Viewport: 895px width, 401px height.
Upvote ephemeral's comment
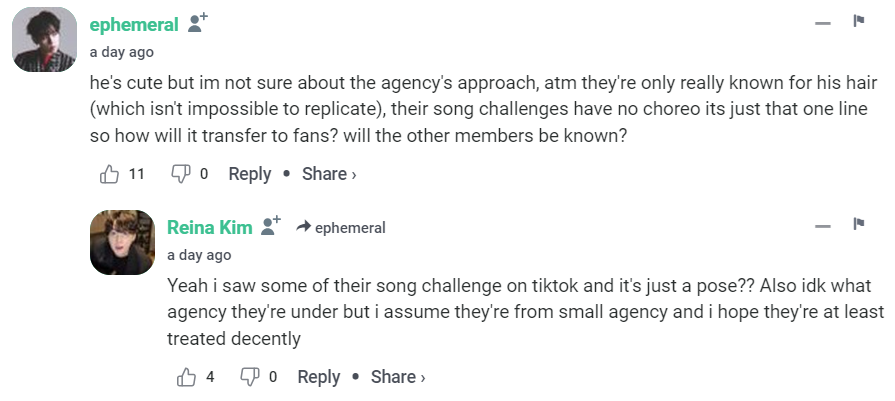tap(110, 174)
